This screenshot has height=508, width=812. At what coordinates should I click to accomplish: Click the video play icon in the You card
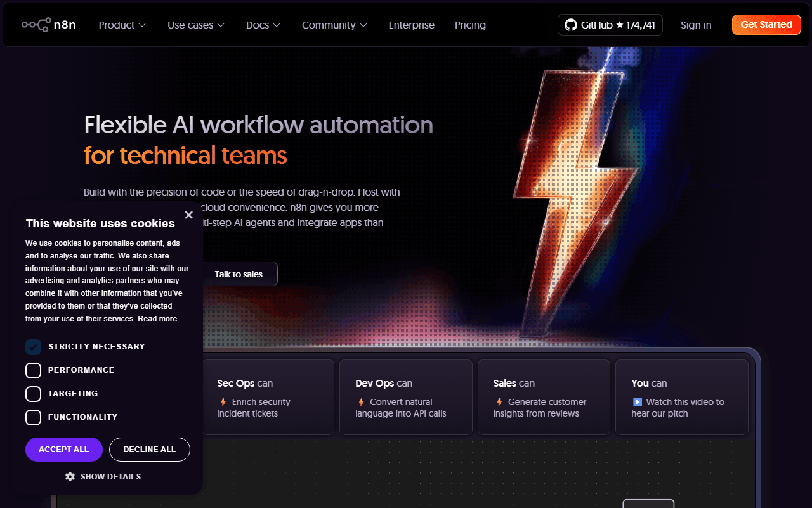point(638,401)
